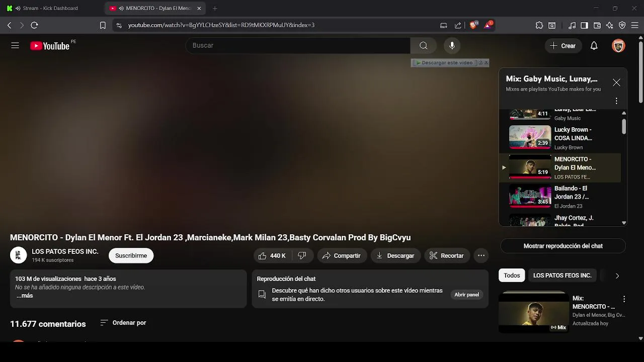Select the LOS PATOS FEOS INC. filter chip

click(x=562, y=276)
